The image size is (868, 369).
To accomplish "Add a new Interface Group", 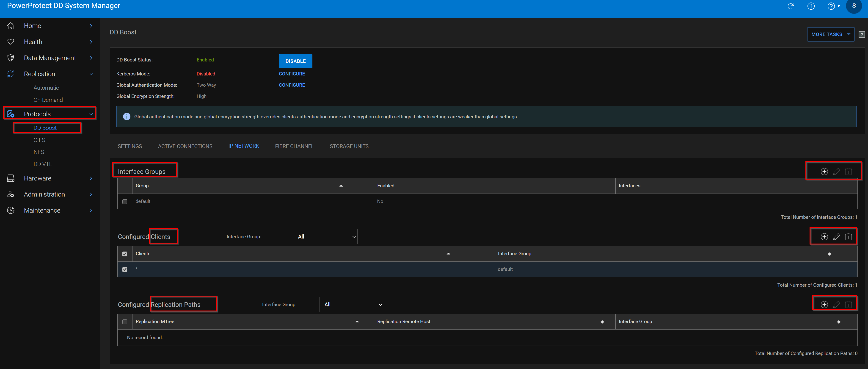I will click(824, 171).
